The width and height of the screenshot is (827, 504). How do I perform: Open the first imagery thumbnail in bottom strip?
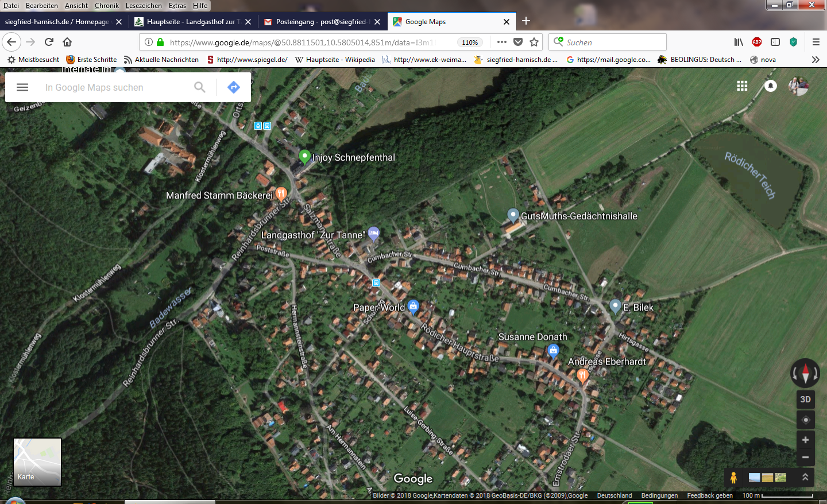click(x=755, y=478)
